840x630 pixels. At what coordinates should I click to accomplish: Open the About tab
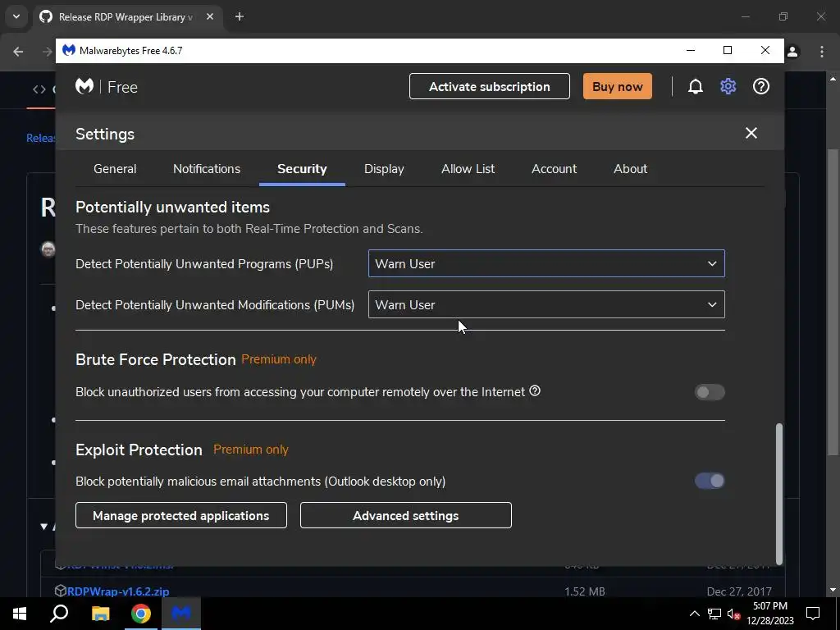[631, 169]
